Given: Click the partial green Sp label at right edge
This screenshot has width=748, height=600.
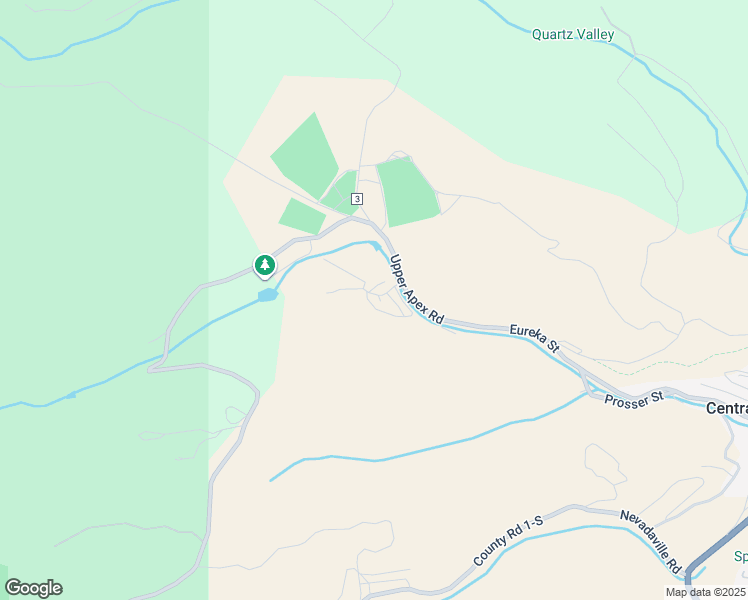Looking at the screenshot, I should click(740, 556).
